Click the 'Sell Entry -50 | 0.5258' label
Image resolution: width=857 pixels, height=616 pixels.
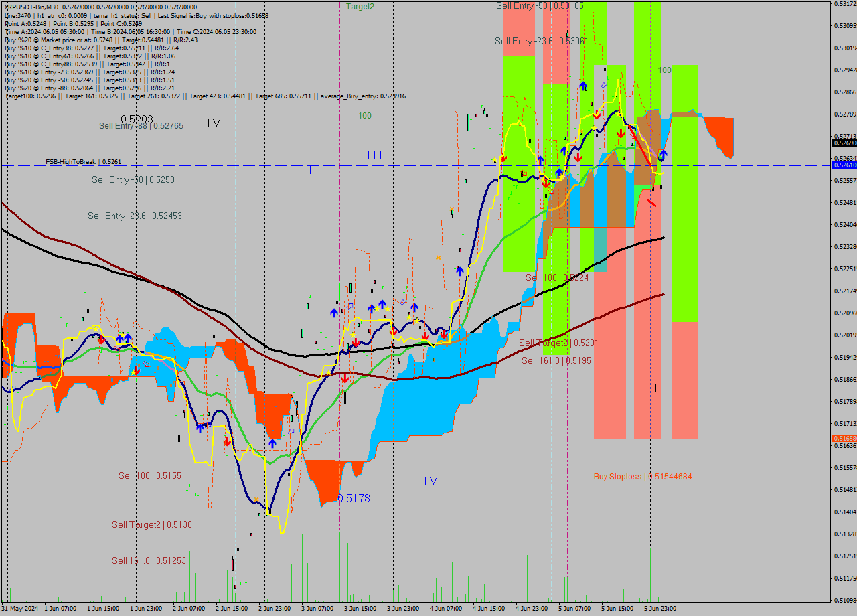click(133, 180)
